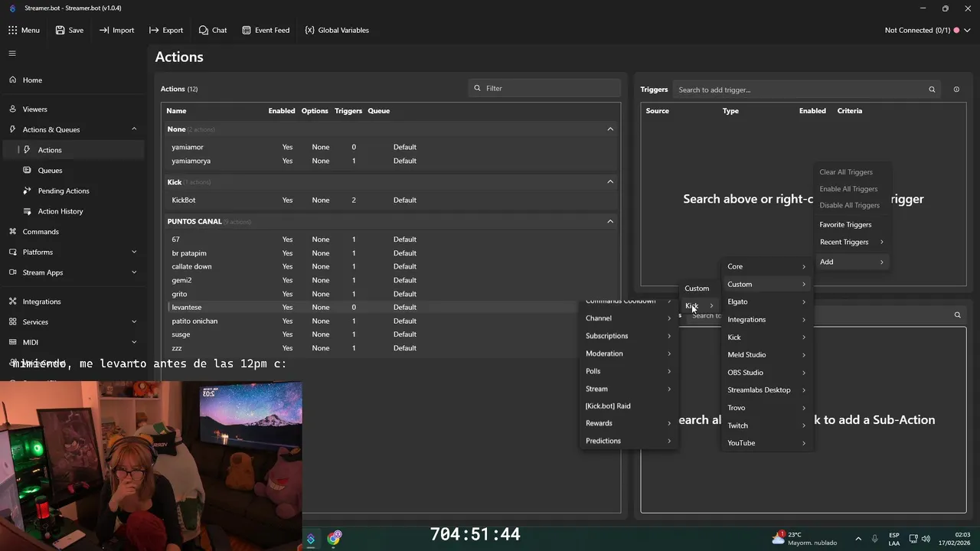Screen dimensions: 980x551
Task: Open Chrome from the taskbar
Action: click(x=334, y=539)
